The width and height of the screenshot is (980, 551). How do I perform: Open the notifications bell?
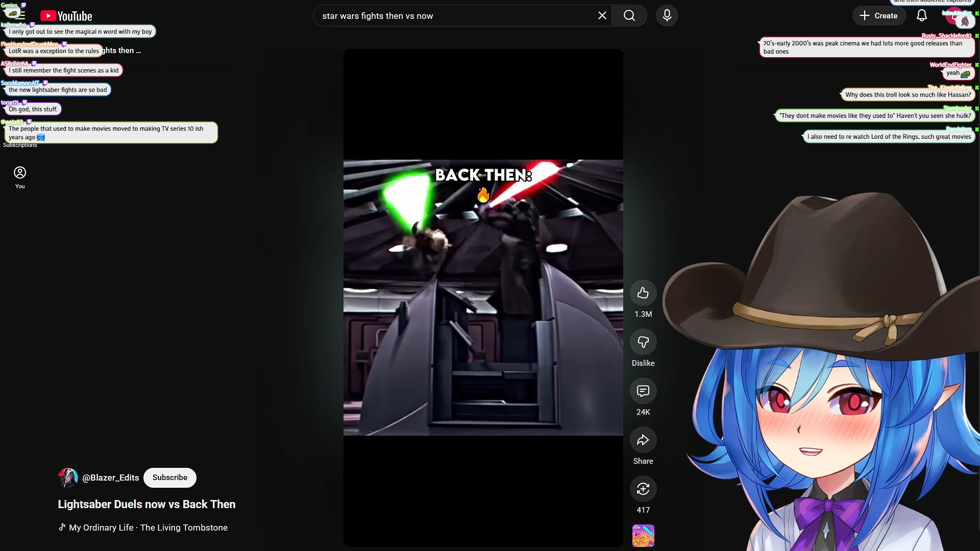click(x=921, y=16)
